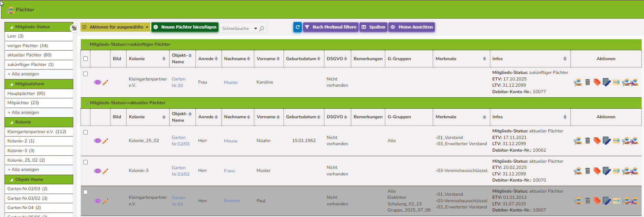Click the pencil edit icon for Franz Muster

point(105,171)
